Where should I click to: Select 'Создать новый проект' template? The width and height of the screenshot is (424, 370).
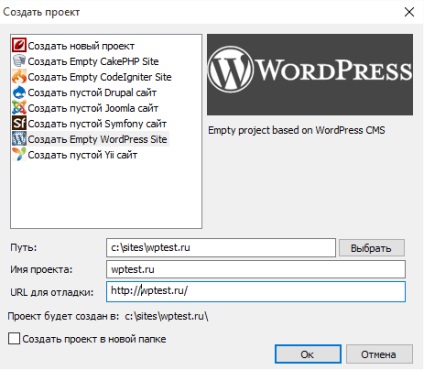[81, 46]
